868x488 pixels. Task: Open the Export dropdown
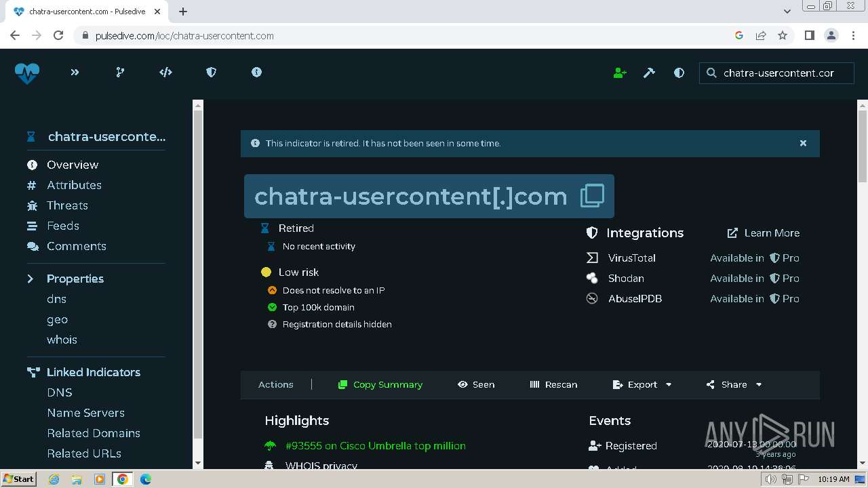[642, 384]
